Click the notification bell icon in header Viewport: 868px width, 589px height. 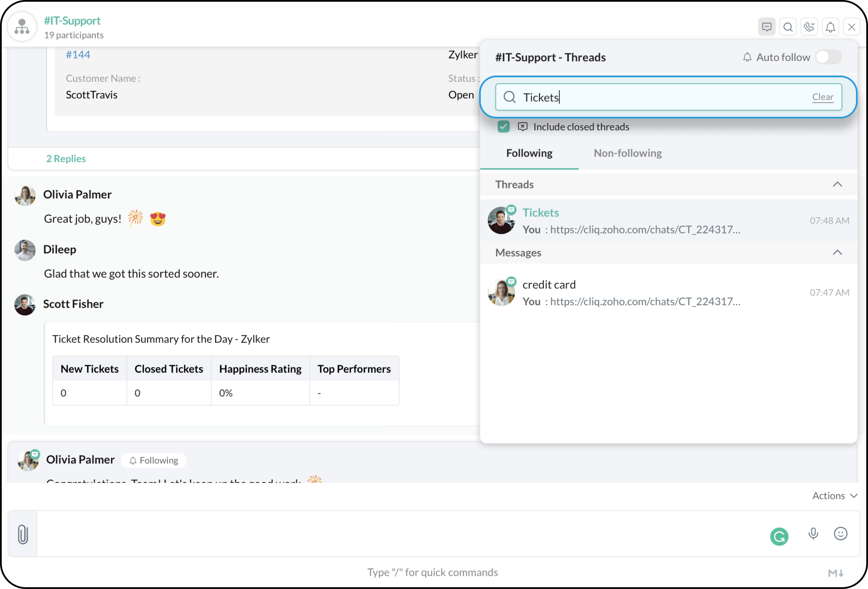pos(830,27)
